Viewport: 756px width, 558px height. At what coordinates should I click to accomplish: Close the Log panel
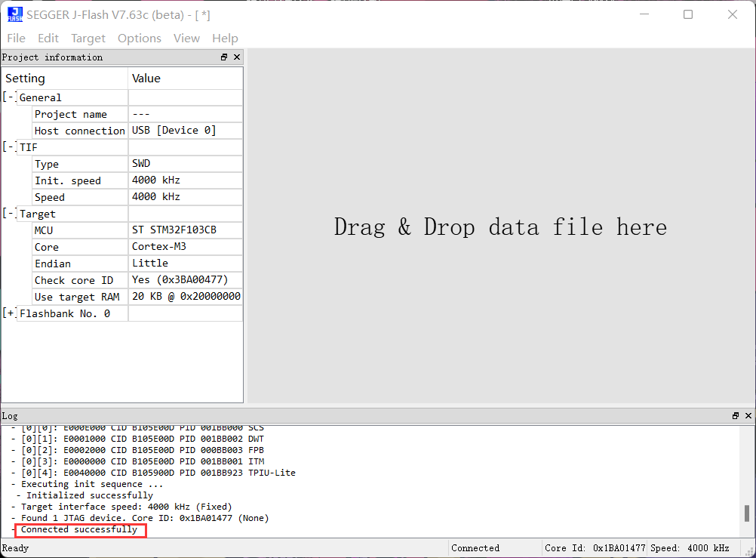click(748, 415)
